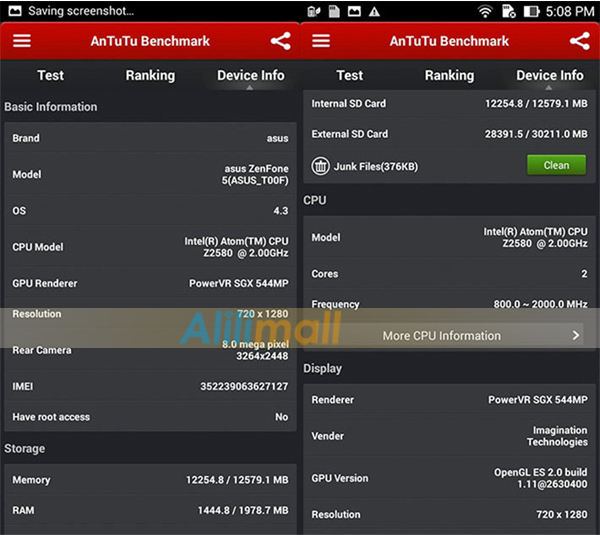Switch to Ranking tab in right screen
The height and width of the screenshot is (535, 600).
(x=449, y=75)
